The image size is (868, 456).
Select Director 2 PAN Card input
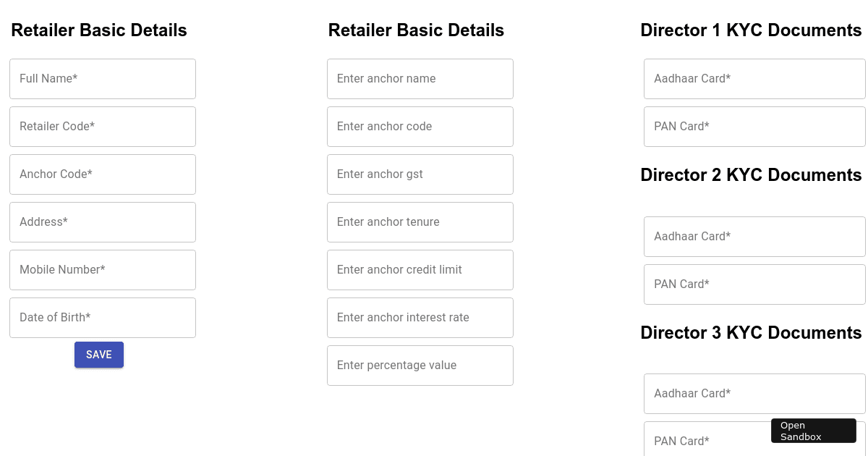coord(754,284)
